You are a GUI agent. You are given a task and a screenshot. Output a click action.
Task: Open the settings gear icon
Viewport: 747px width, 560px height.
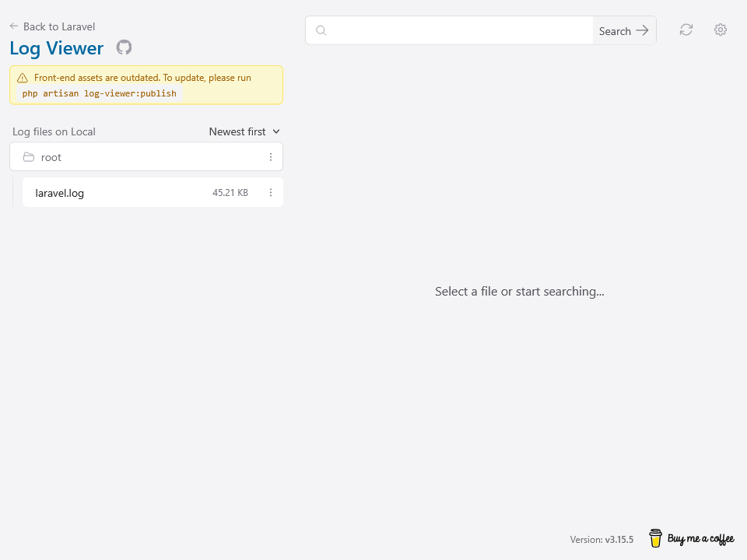tap(721, 30)
